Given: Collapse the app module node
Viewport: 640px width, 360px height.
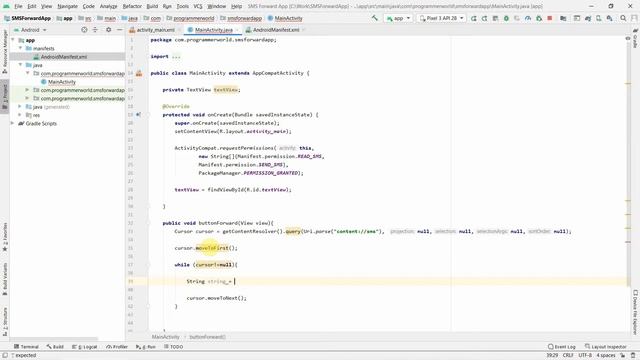Looking at the screenshot, I should pos(13,40).
